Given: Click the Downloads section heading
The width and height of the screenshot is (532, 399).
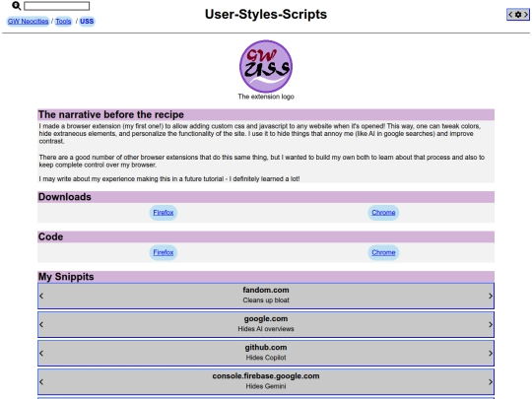Looking at the screenshot, I should pyautogui.click(x=65, y=197).
